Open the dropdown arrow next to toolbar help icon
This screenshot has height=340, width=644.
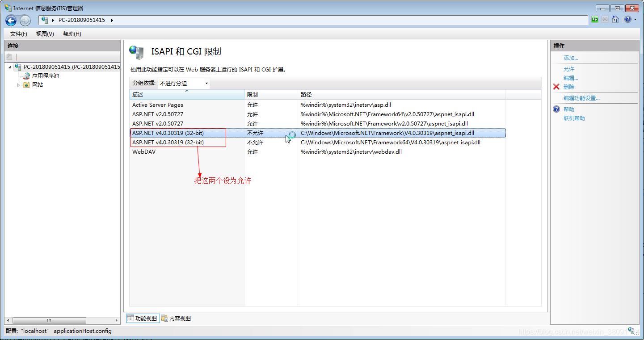(x=635, y=20)
